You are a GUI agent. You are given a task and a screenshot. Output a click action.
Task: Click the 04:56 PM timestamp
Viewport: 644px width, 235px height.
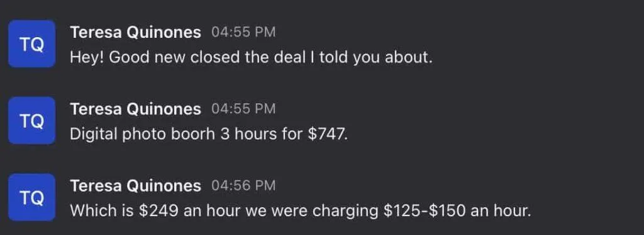tap(243, 186)
